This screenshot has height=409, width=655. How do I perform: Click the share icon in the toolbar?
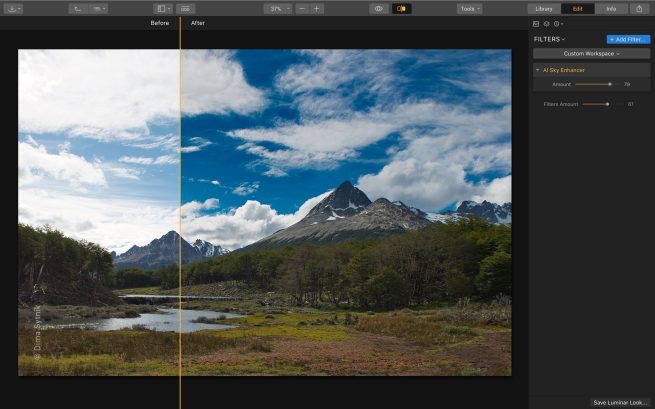[x=639, y=8]
